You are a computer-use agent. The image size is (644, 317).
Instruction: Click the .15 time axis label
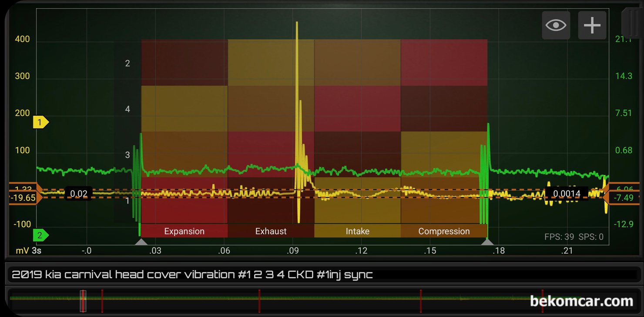(429, 251)
